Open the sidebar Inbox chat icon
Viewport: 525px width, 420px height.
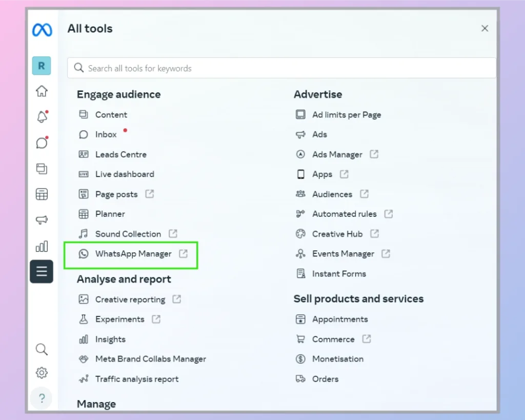tap(42, 143)
